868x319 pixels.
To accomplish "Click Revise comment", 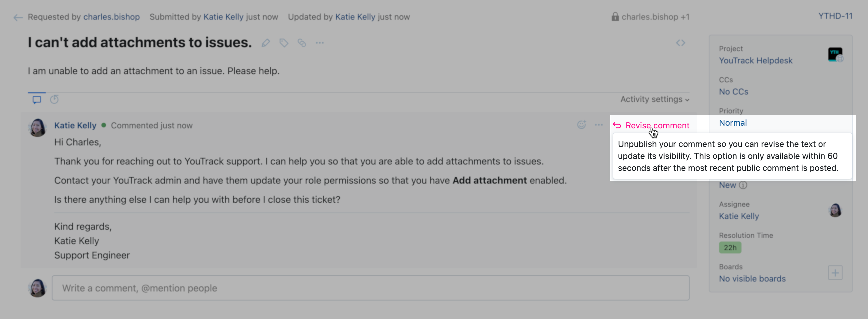I will pos(657,125).
